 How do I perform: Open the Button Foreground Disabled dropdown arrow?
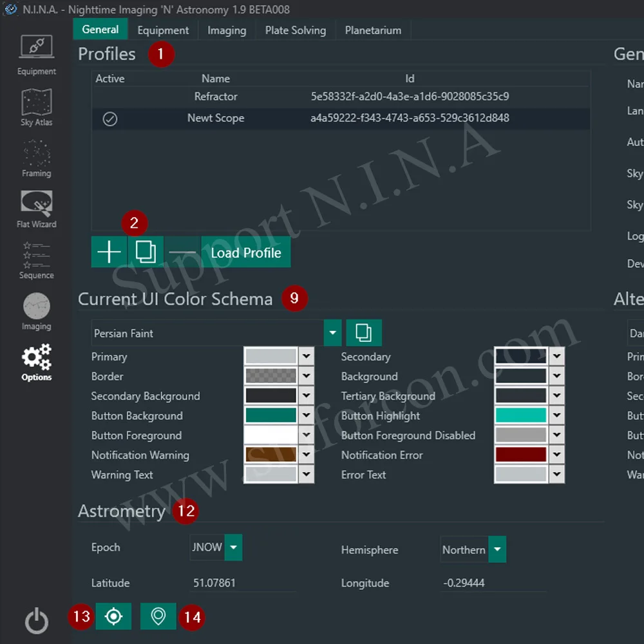coord(556,435)
